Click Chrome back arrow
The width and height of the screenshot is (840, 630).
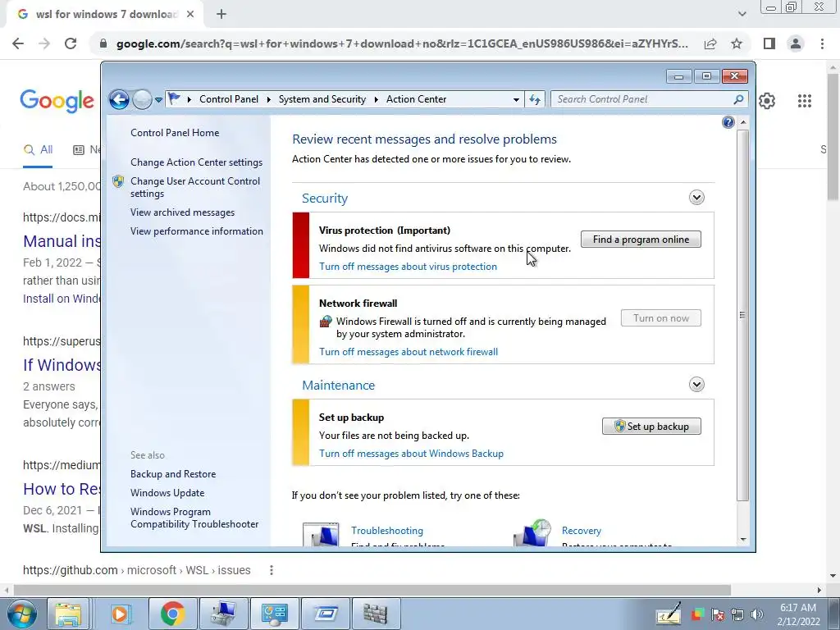coord(18,43)
